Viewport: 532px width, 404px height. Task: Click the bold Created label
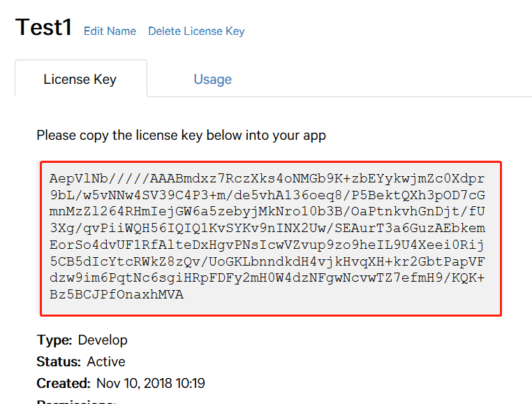tap(64, 384)
